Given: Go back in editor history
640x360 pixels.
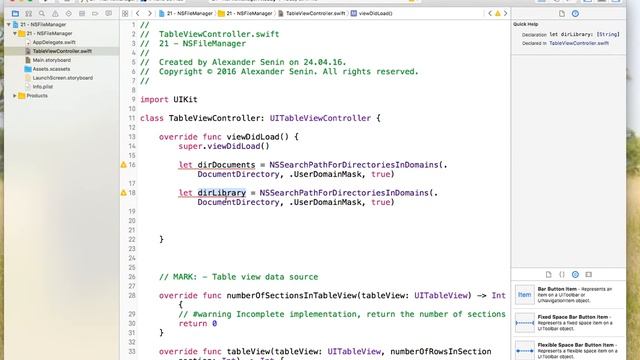Looking at the screenshot, I should click(x=138, y=13).
